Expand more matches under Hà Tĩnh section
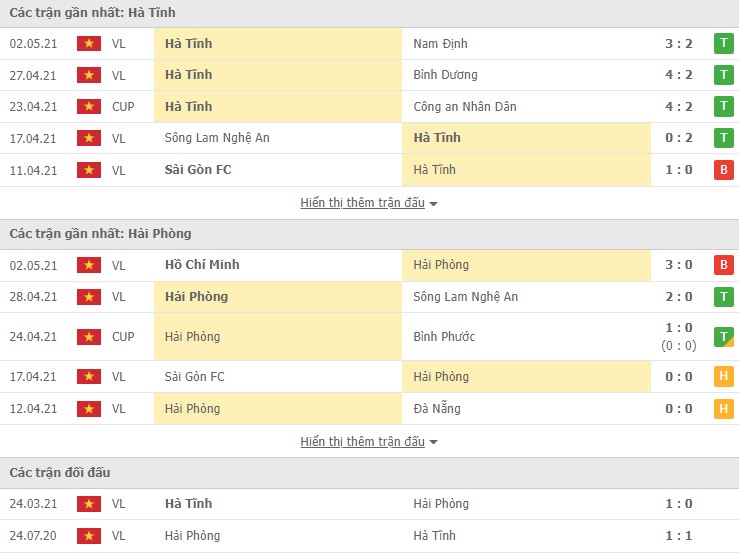 coord(362,203)
